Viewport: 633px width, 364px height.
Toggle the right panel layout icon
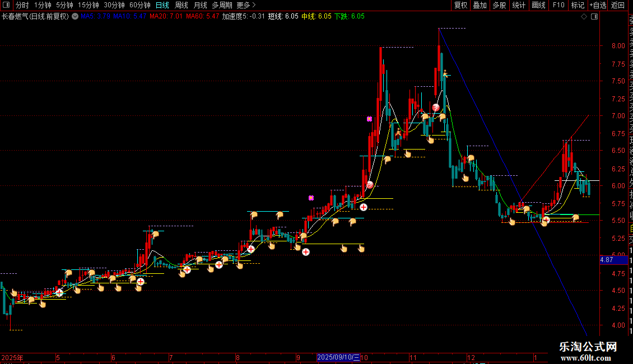594,17
